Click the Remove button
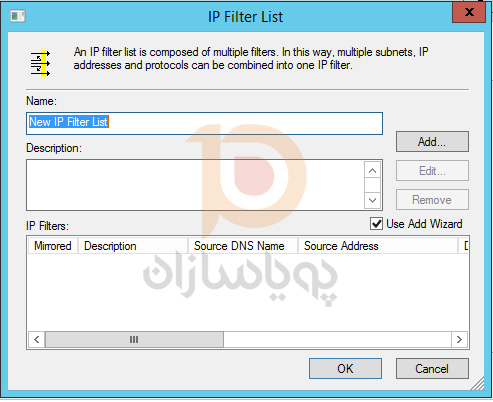493x402 pixels. tap(432, 200)
